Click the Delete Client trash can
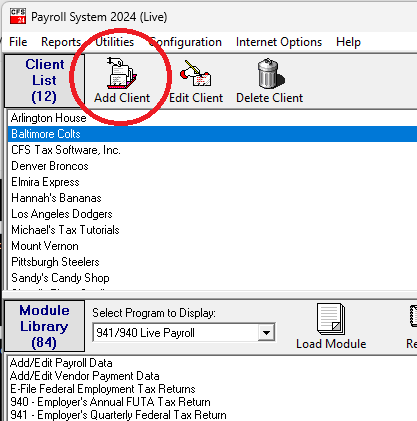Viewport: 417px width, 421px height. (270, 73)
